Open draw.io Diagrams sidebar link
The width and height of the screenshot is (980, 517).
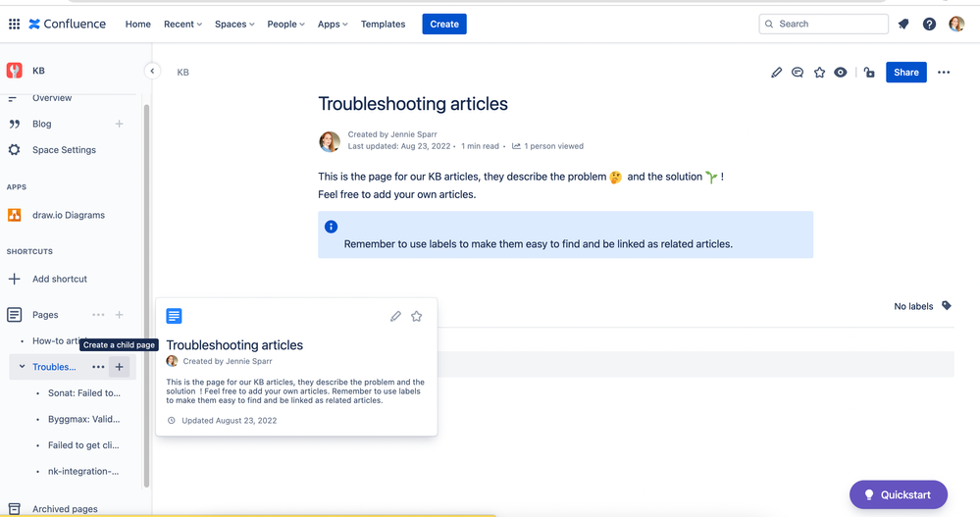(69, 215)
